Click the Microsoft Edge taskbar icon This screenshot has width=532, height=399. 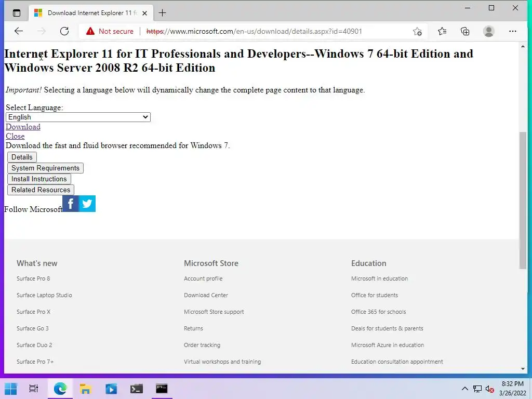(60, 389)
